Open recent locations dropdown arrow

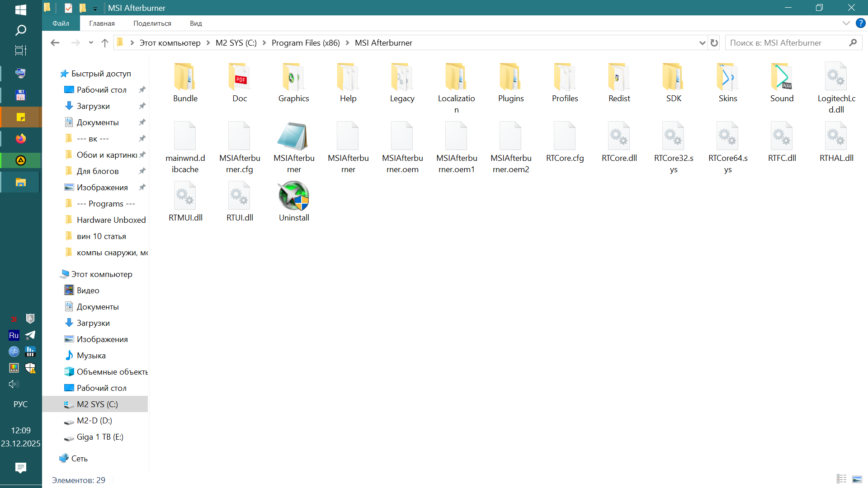[91, 43]
